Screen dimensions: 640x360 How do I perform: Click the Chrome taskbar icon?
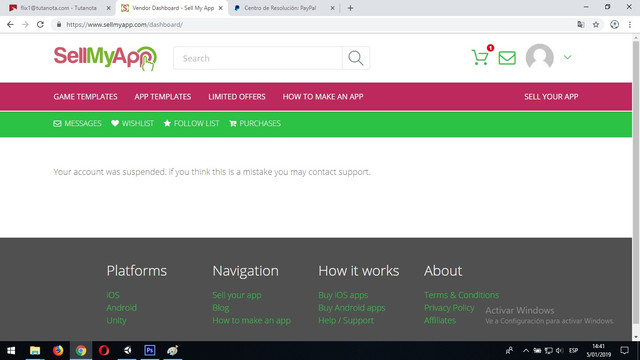(x=81, y=350)
